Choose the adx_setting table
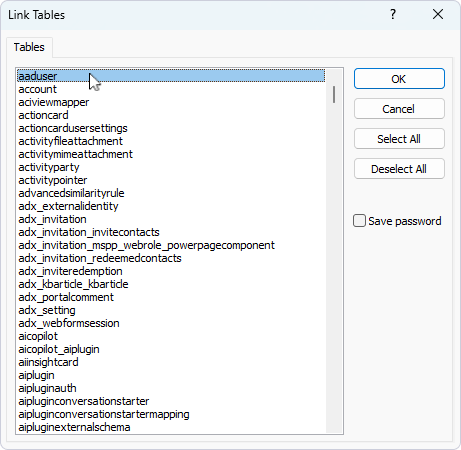 click(x=171, y=310)
